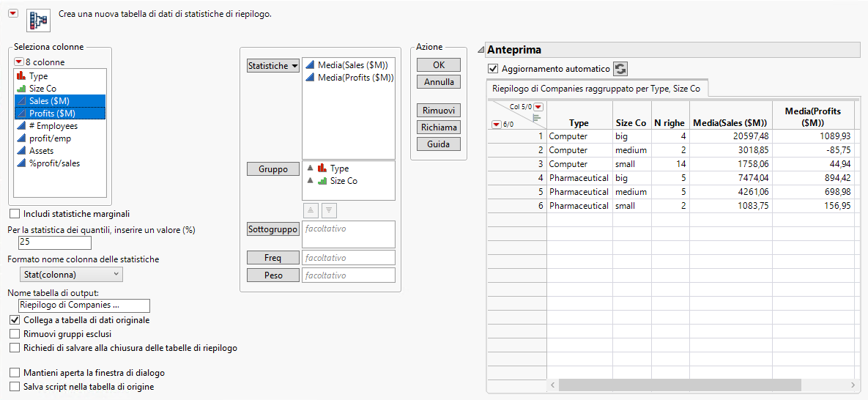Open the rows red triangle menu '6/0'
Viewport: 868px width, 400px height.
coord(497,125)
